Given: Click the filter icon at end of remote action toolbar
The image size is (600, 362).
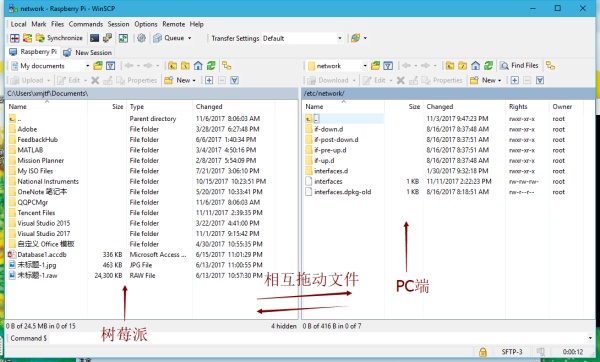Looking at the screenshot, I should point(540,80).
